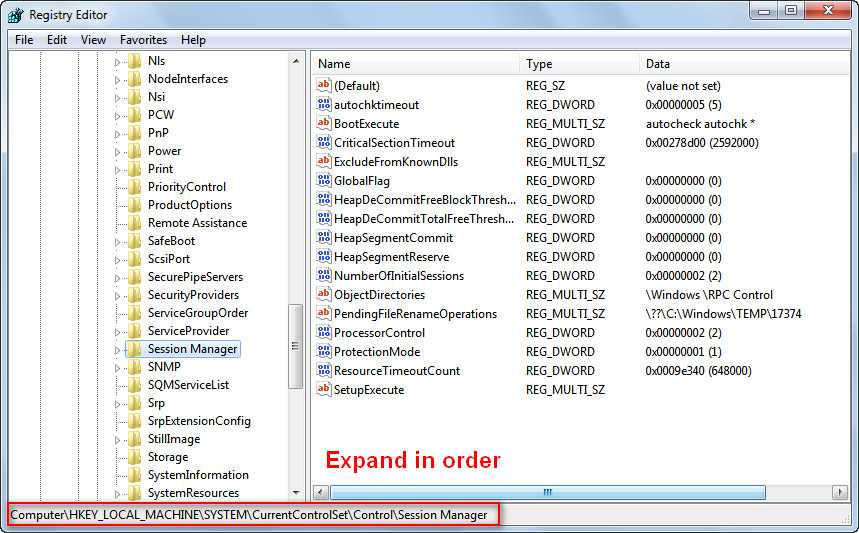Click the BootExecute string value icon
Viewport: 859px width, 533px height.
323,124
